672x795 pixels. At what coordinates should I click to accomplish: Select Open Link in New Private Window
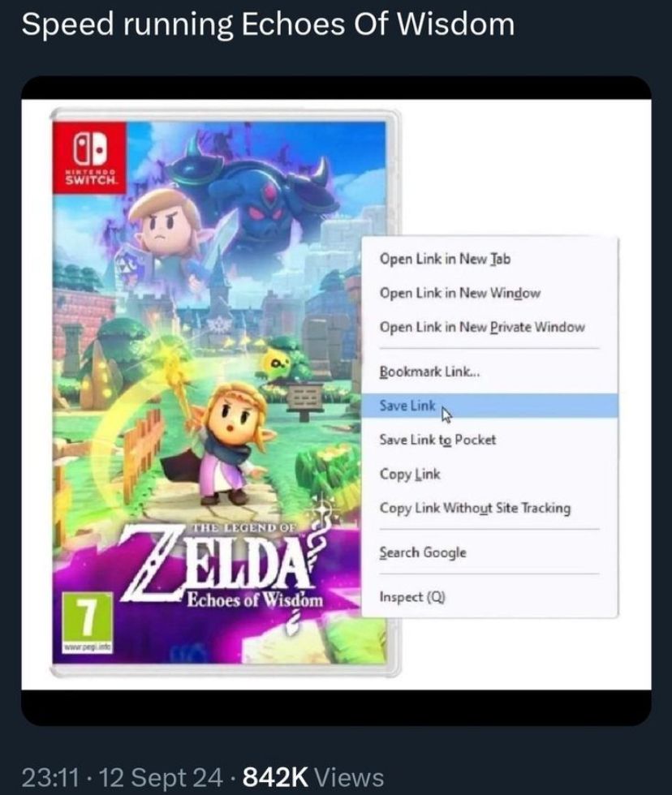tap(490, 327)
